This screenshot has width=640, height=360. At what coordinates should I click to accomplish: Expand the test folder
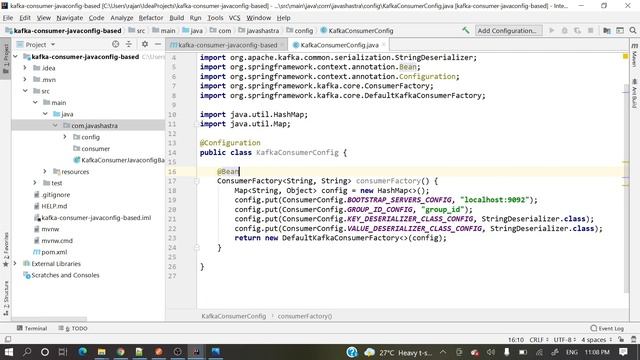pos(36,183)
